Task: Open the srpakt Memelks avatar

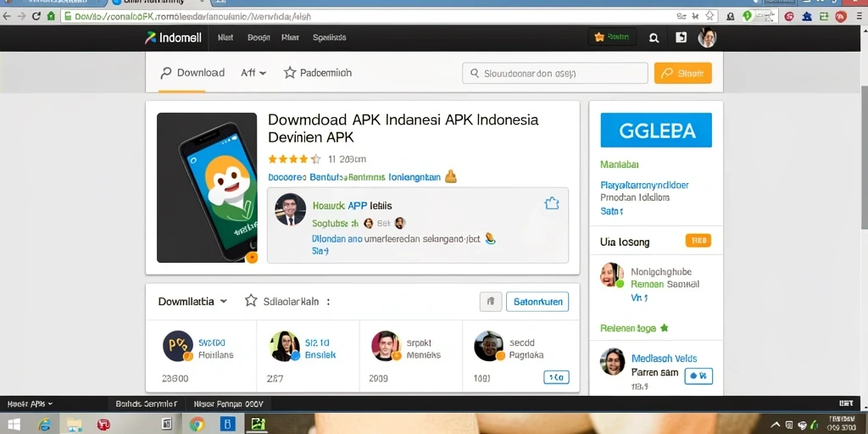Action: pos(386,346)
